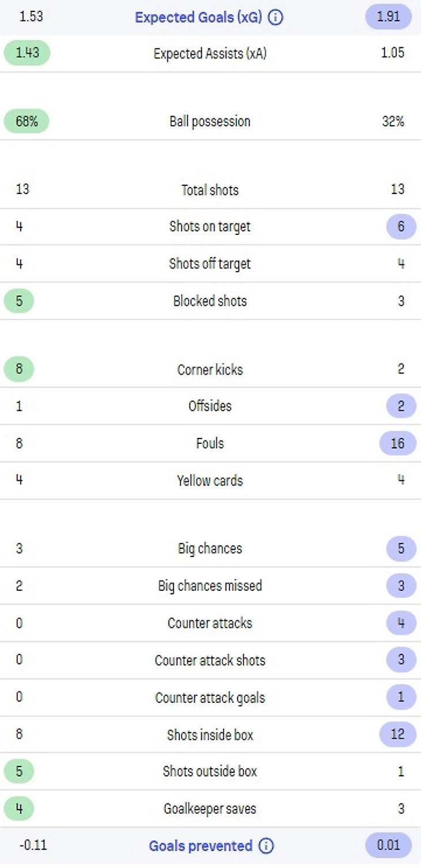
Task: Click the highlighted 16 fouls value
Action: [x=397, y=443]
